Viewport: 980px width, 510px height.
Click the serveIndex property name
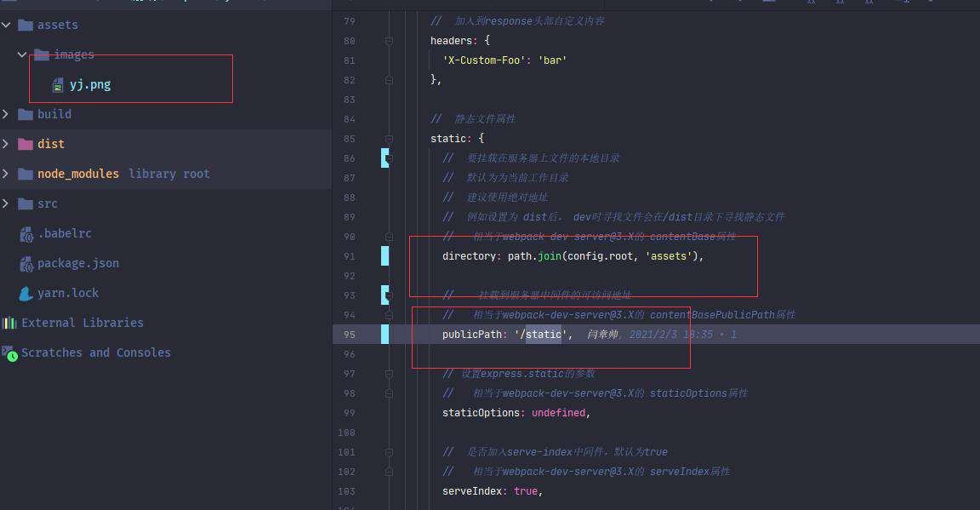tap(472, 491)
